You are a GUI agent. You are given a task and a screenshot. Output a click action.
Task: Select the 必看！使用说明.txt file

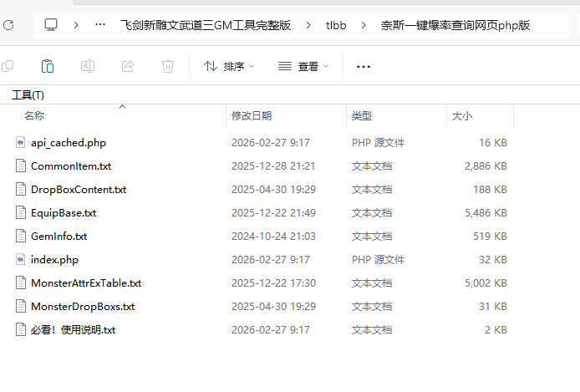click(x=73, y=330)
